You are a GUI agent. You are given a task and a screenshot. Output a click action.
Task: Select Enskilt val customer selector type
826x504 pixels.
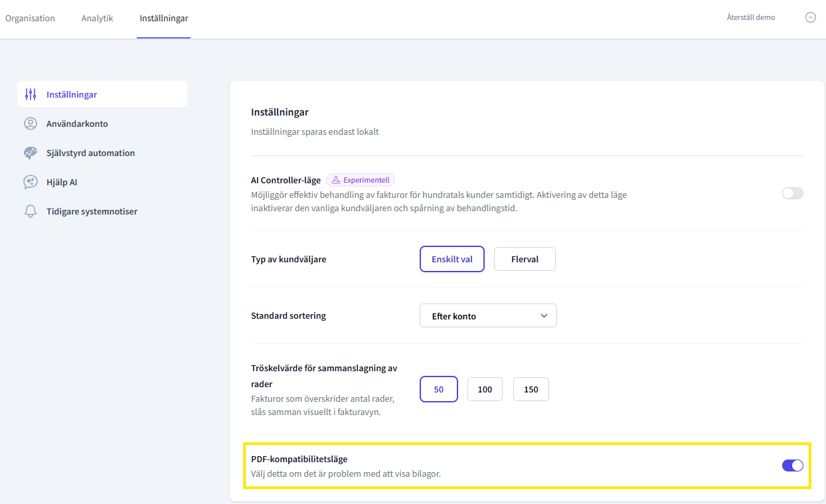[452, 259]
